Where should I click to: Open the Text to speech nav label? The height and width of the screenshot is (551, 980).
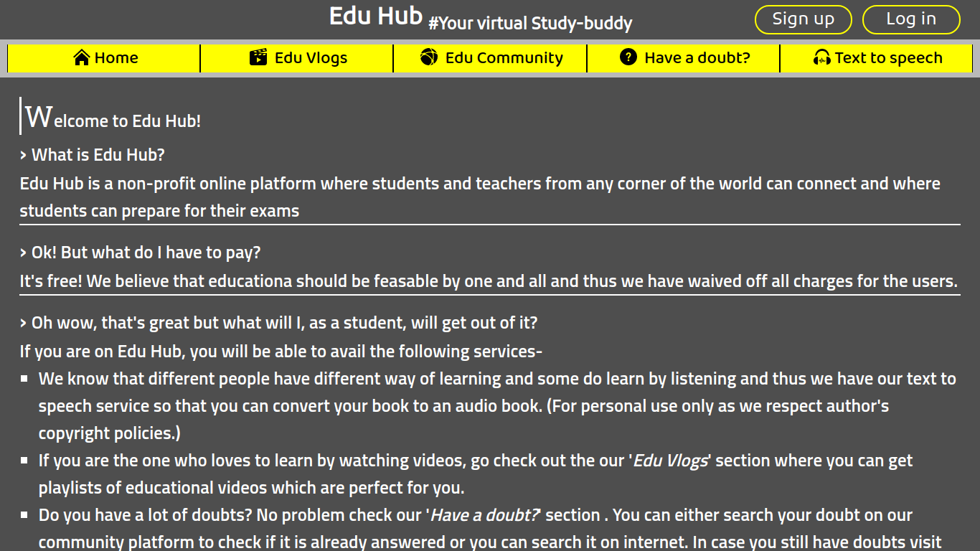point(888,58)
